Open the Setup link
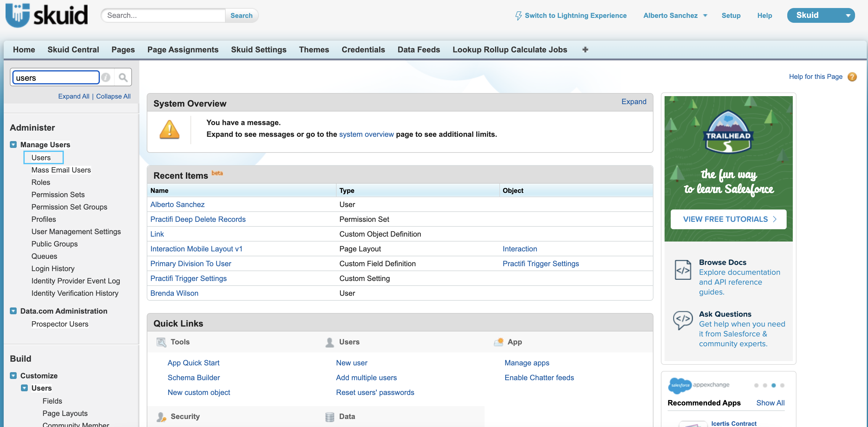The height and width of the screenshot is (427, 868). pos(731,15)
